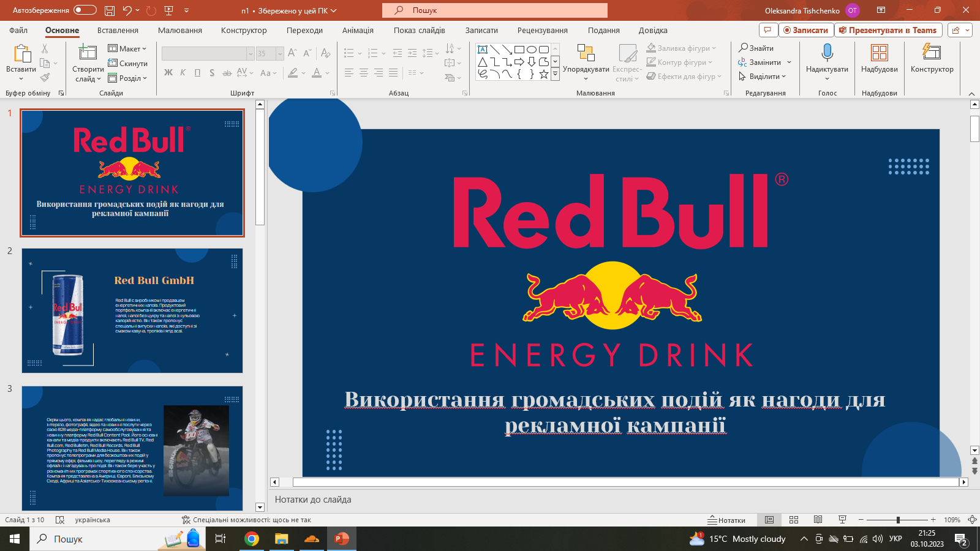Open the Конструктор designer pane icon
Image resolution: width=980 pixels, height=551 pixels.
(x=932, y=53)
